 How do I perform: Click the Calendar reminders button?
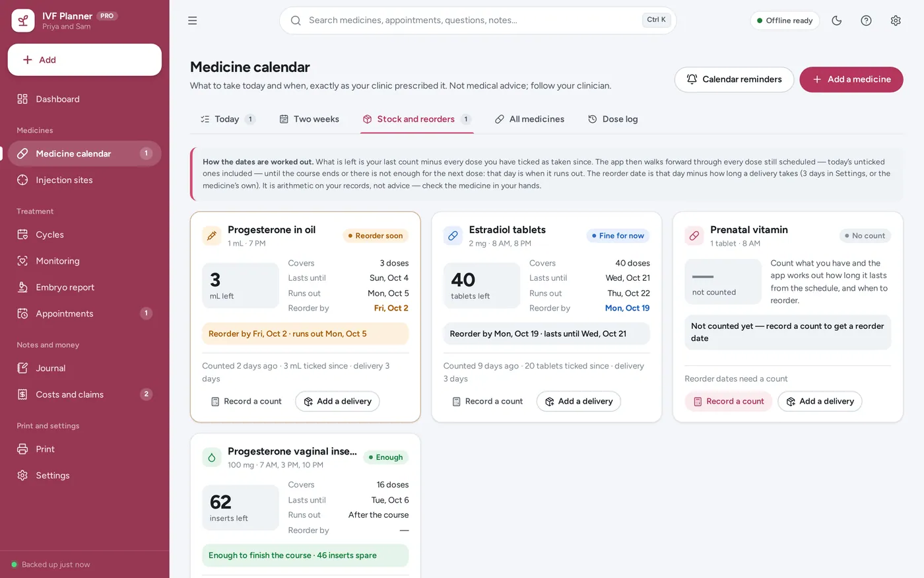tap(734, 79)
